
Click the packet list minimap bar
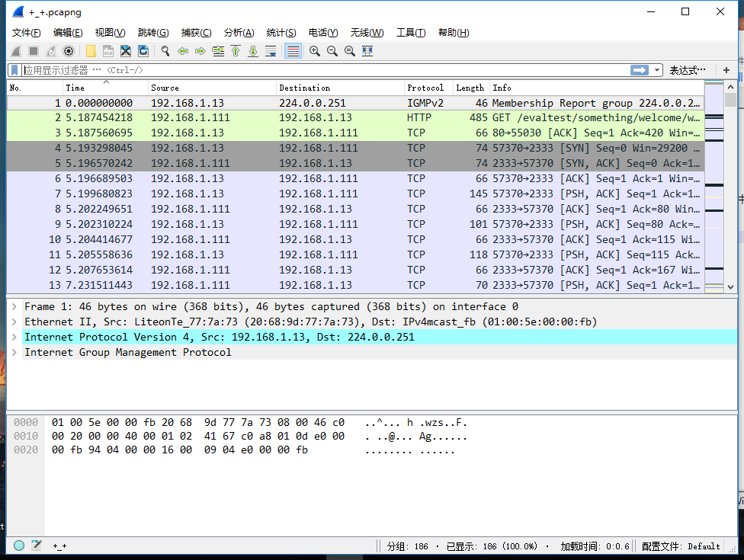[714, 187]
